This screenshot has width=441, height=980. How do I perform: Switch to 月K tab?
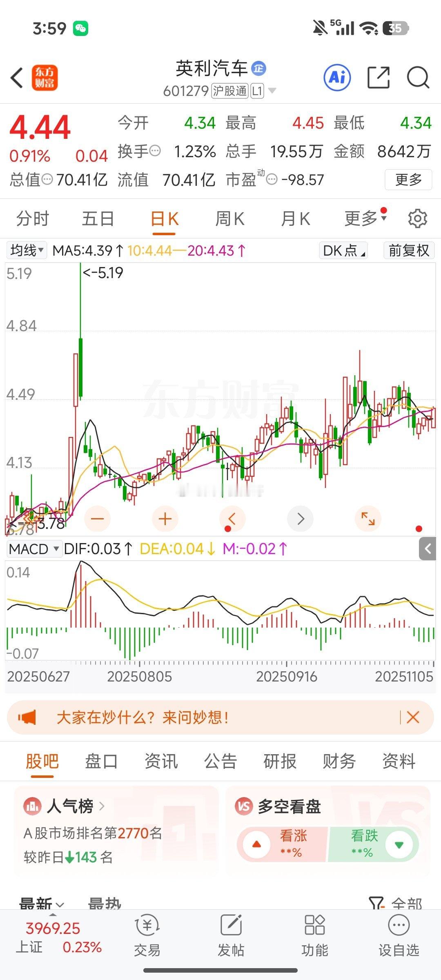tap(296, 219)
